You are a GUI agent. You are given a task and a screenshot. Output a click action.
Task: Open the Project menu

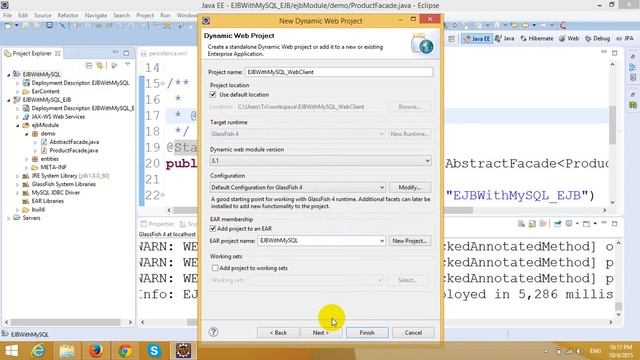[145, 15]
